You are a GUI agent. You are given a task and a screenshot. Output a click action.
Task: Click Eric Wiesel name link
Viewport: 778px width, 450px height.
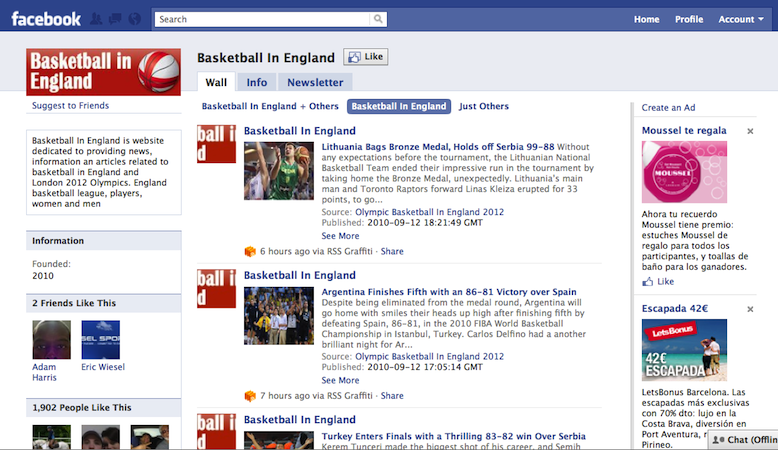[x=103, y=367]
